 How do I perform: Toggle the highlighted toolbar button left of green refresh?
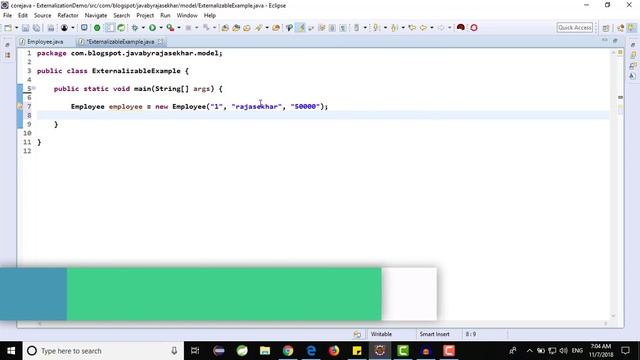pos(110,28)
